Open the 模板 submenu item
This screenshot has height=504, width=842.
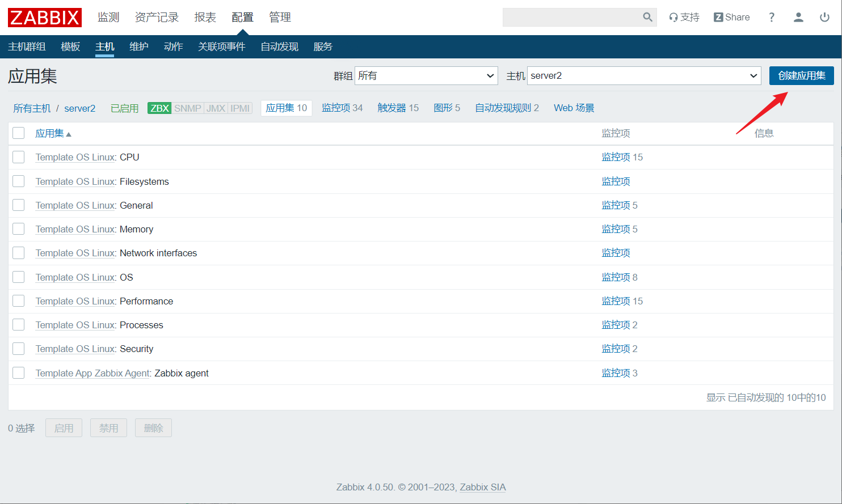pyautogui.click(x=70, y=47)
